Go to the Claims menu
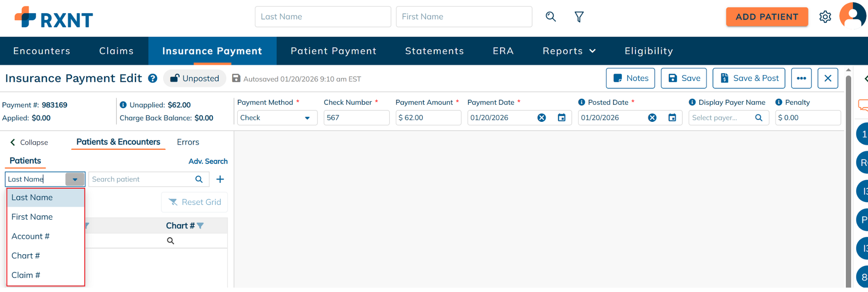 116,51
